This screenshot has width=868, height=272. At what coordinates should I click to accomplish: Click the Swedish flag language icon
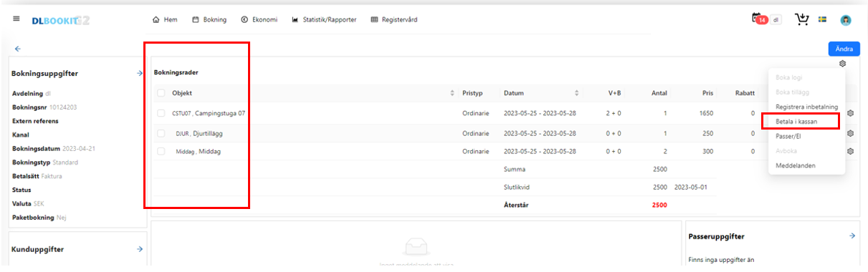[x=822, y=19]
